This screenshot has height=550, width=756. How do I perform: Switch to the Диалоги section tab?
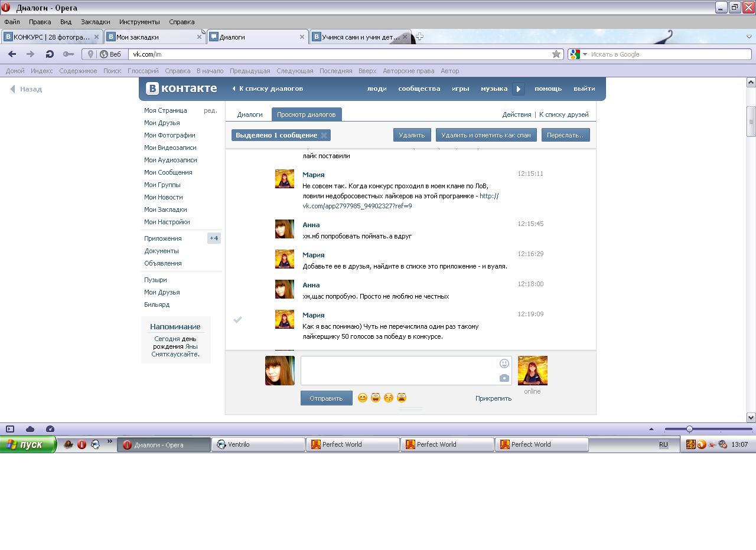pyautogui.click(x=250, y=114)
